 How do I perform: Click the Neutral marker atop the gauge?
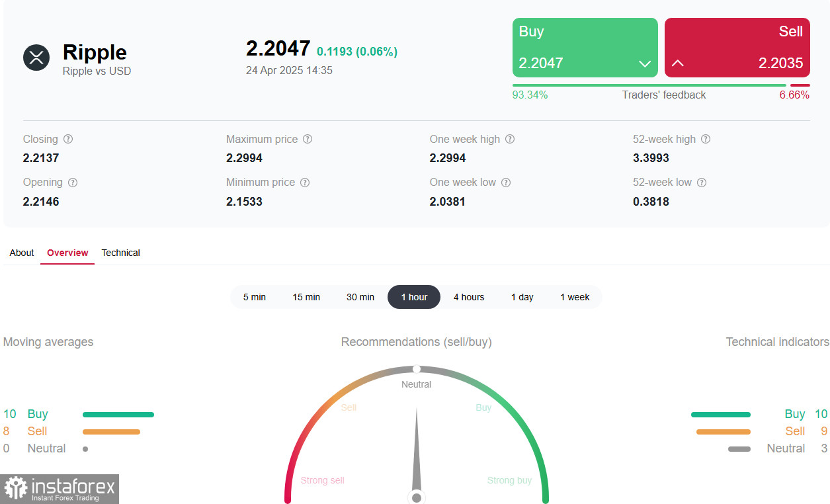point(417,369)
